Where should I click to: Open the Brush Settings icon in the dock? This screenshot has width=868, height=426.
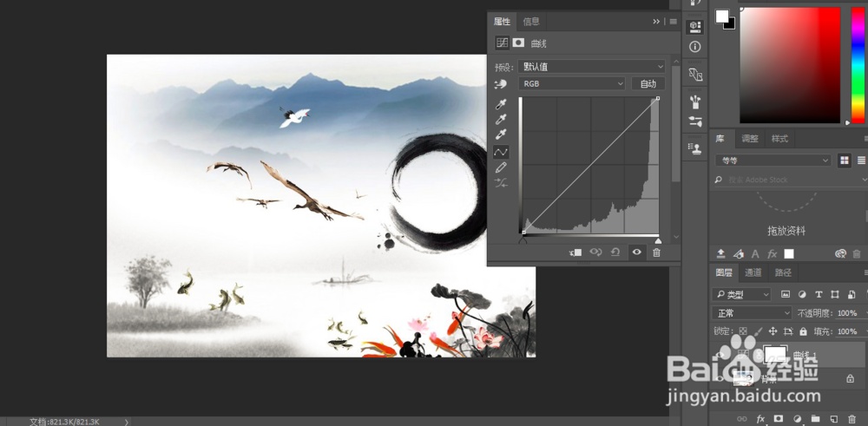(694, 121)
